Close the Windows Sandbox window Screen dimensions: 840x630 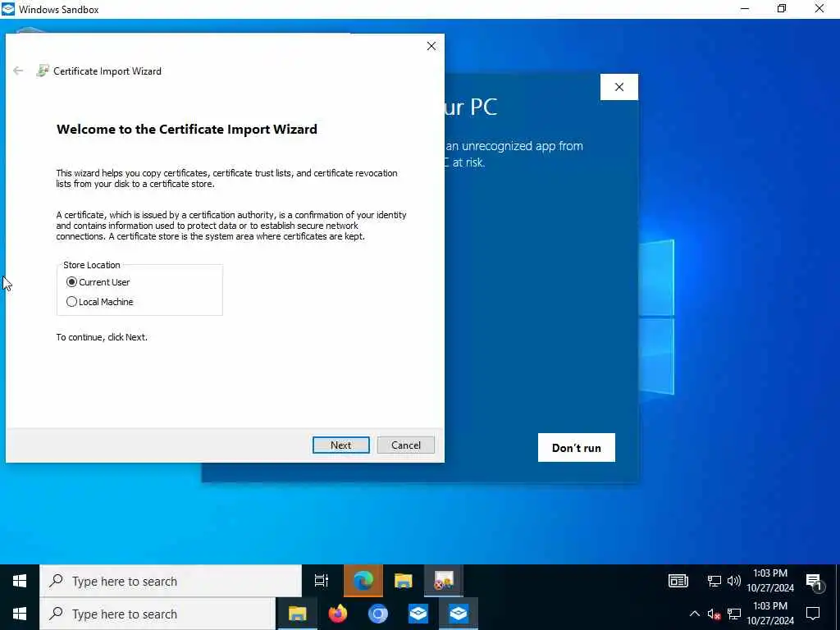[x=819, y=8]
